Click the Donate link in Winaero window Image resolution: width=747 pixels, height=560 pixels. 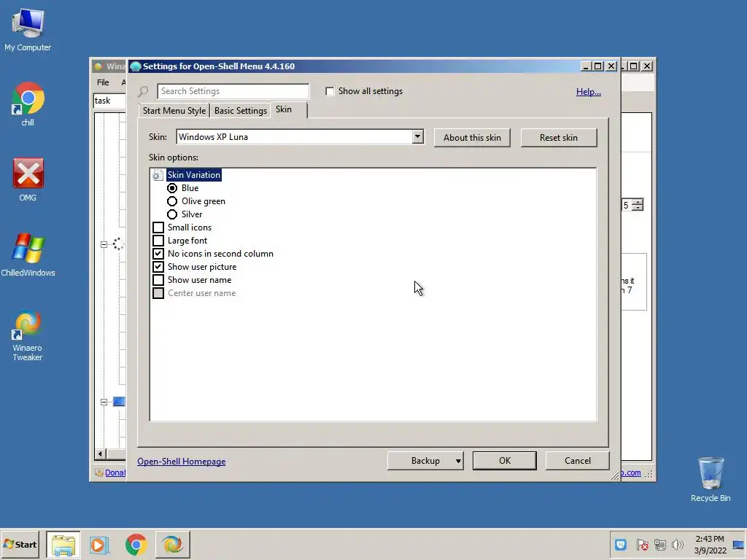pos(115,472)
